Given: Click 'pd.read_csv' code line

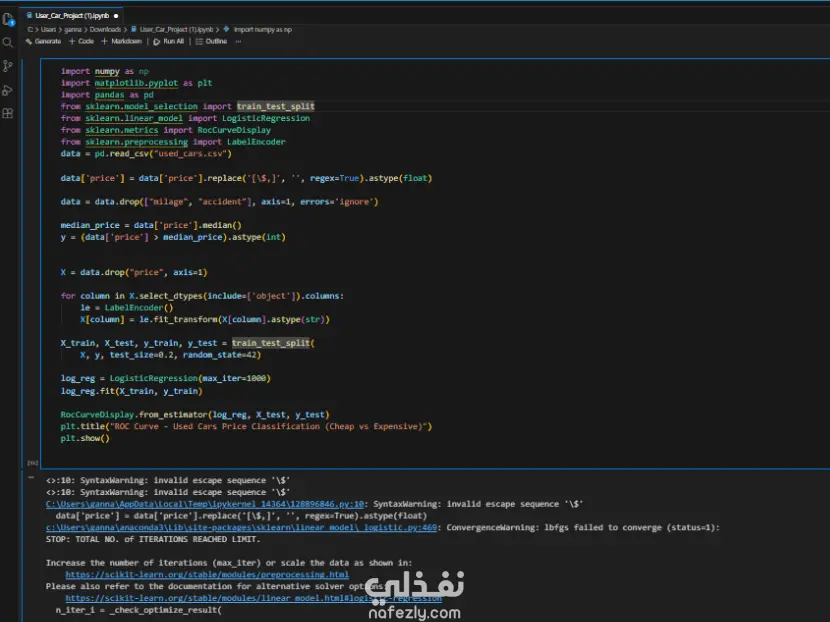Looking at the screenshot, I should [x=146, y=154].
